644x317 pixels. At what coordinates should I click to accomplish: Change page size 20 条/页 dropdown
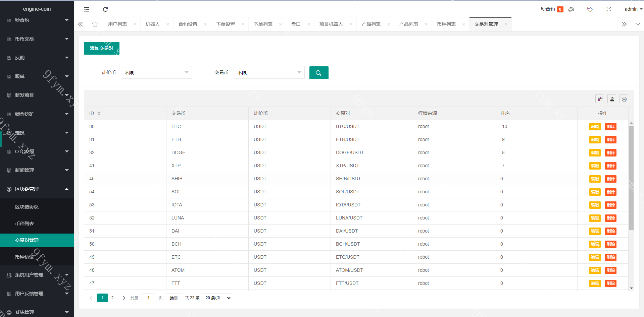click(217, 298)
